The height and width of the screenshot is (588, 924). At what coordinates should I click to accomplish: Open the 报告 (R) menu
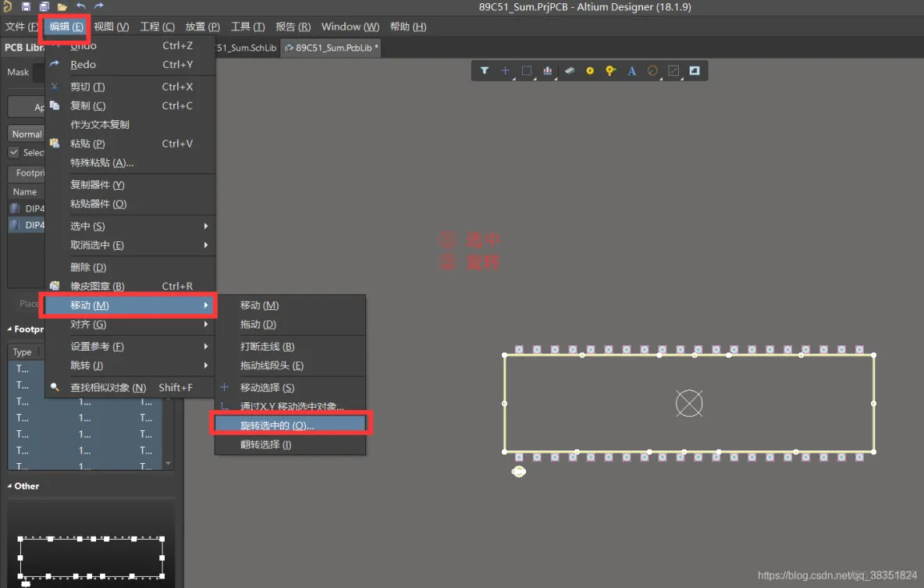pyautogui.click(x=293, y=27)
